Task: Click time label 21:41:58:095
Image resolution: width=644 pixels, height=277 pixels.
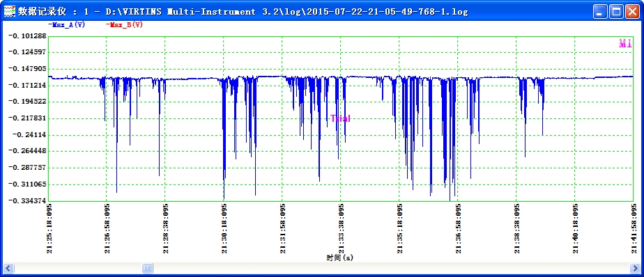Action: coord(633,228)
